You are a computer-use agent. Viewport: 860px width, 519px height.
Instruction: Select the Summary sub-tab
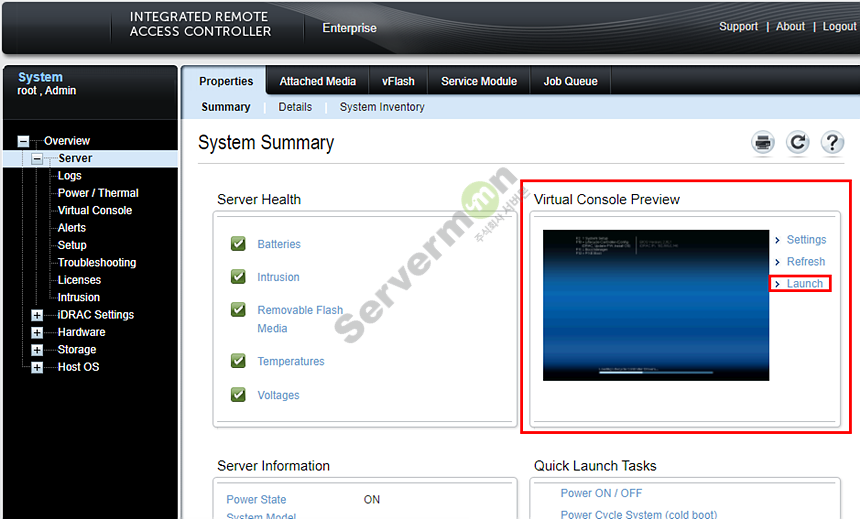click(225, 107)
